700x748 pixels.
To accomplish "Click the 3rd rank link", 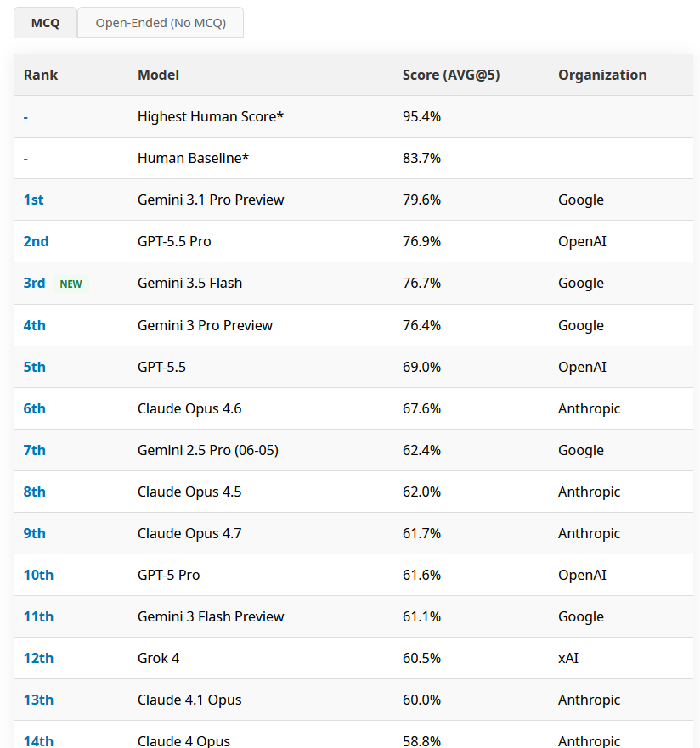I will coord(34,283).
